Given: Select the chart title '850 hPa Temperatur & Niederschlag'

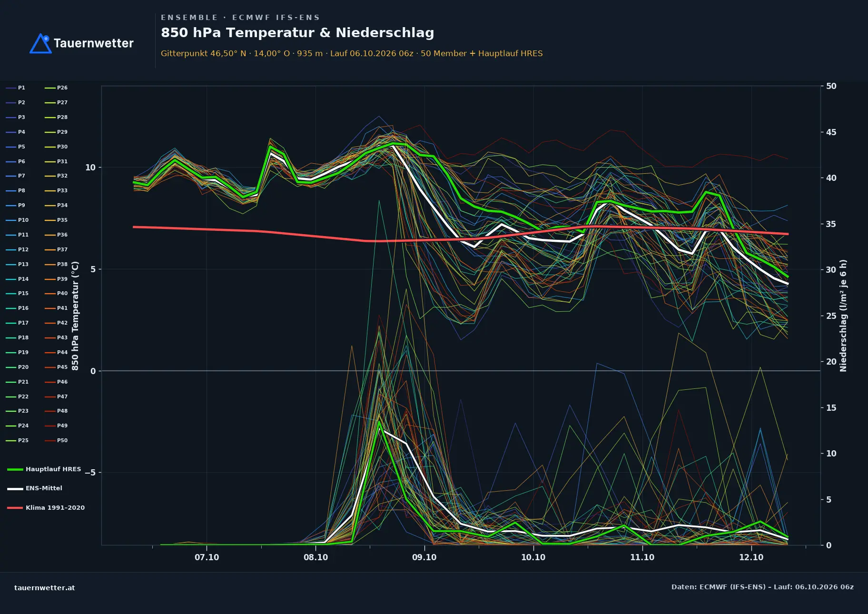Looking at the screenshot, I should (297, 32).
